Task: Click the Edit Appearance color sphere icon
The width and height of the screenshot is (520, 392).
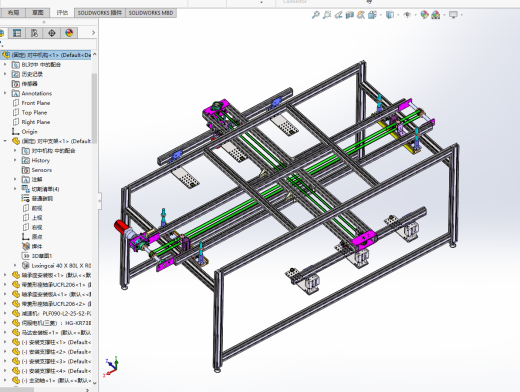Action: coord(424,15)
